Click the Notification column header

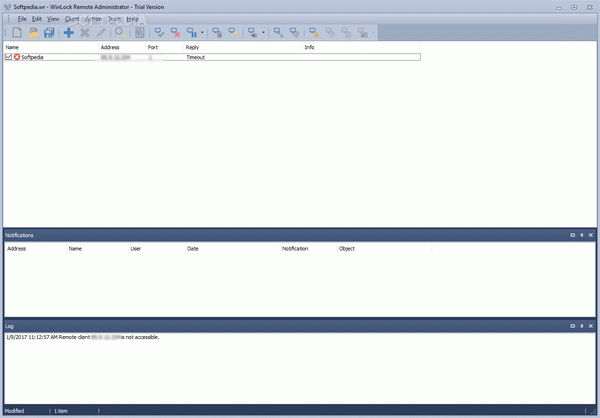point(308,249)
